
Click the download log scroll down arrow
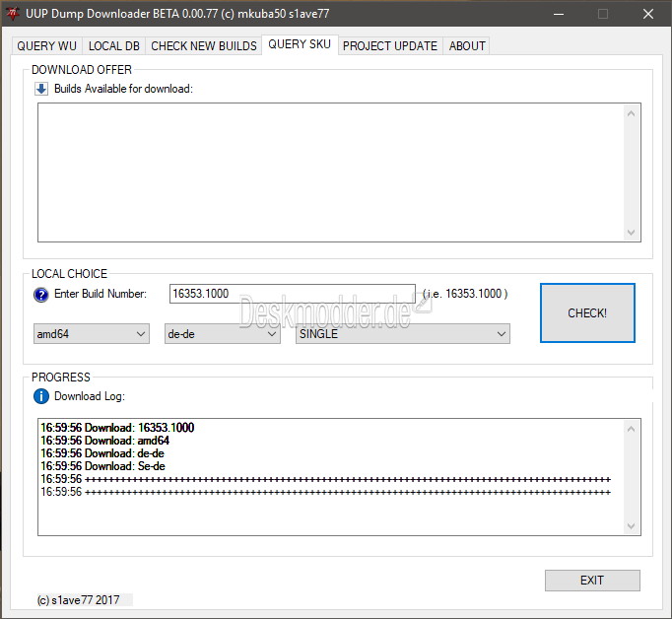point(631,525)
